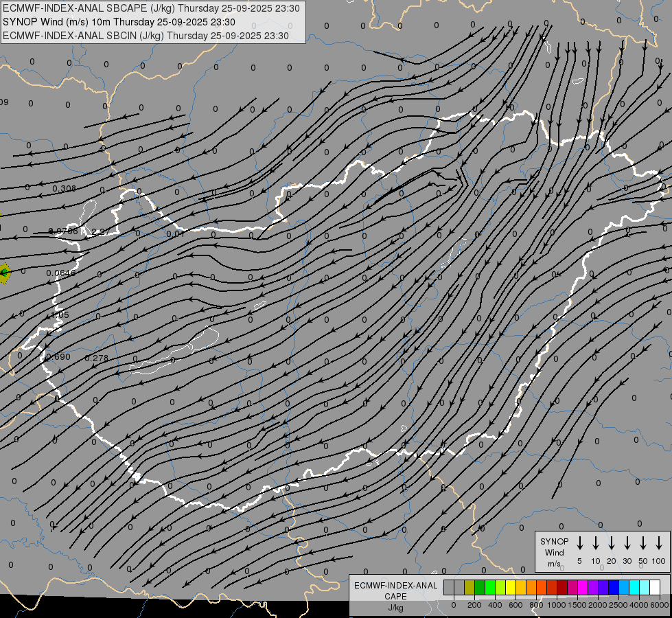This screenshot has height=618, width=672.
Task: Select the 100 m/s wind legend arrow
Action: [659, 543]
